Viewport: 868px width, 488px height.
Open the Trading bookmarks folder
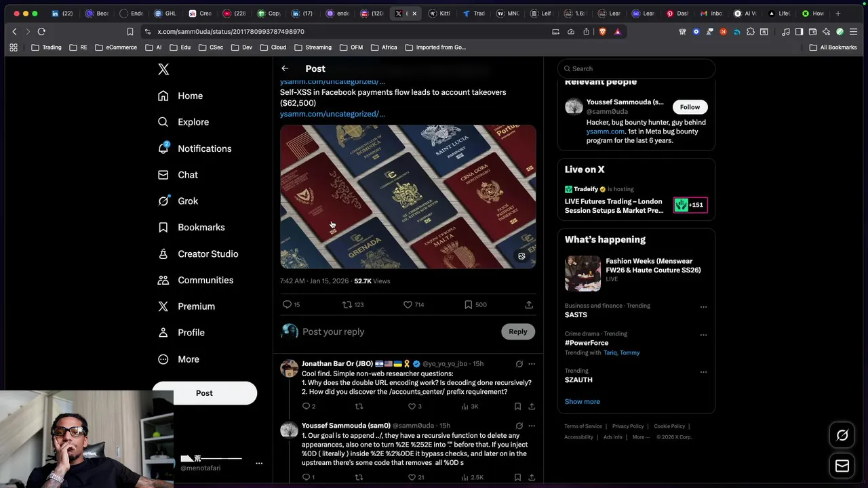pyautogui.click(x=46, y=47)
